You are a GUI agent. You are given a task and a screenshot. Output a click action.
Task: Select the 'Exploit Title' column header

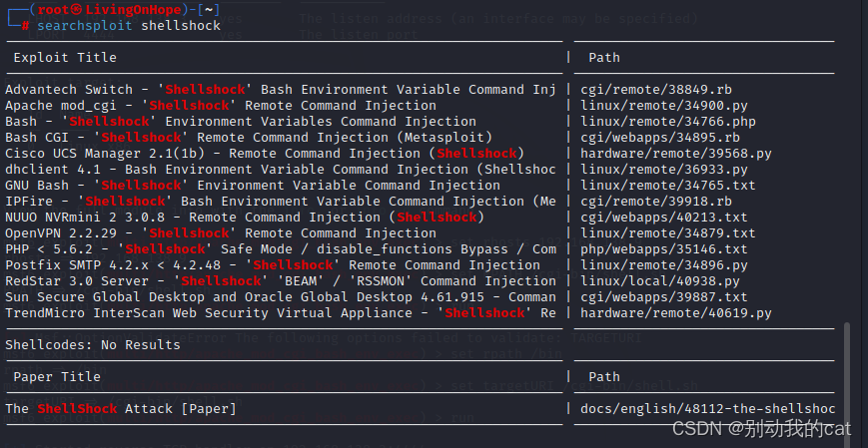(x=65, y=58)
